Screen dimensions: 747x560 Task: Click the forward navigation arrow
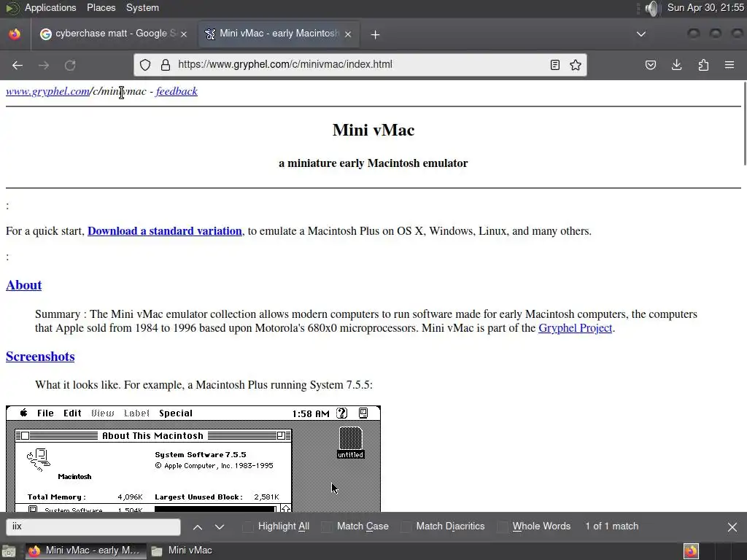(44, 65)
